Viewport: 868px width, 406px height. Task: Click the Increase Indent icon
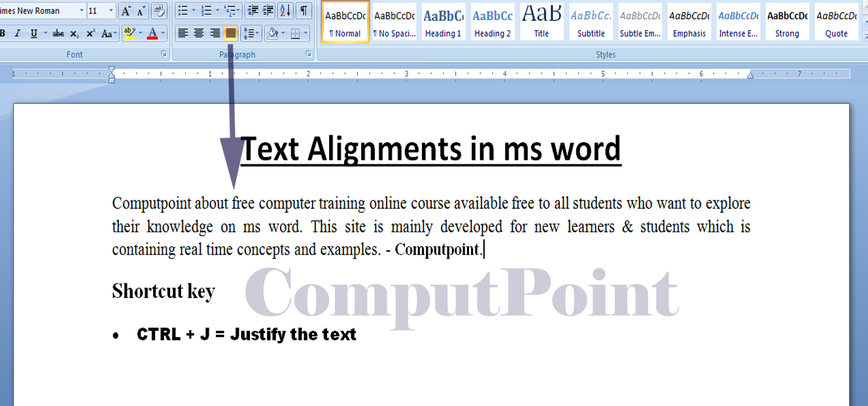pos(269,10)
